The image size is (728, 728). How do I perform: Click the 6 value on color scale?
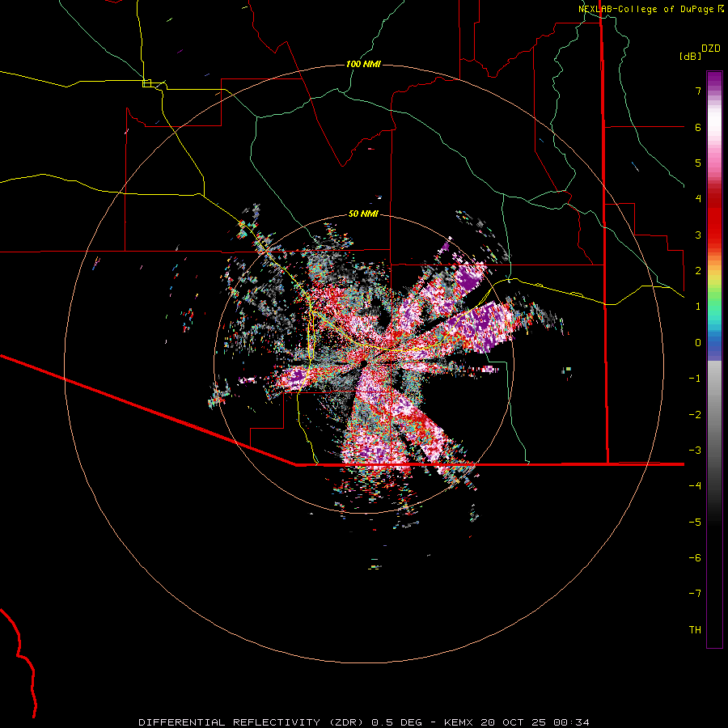coord(698,127)
